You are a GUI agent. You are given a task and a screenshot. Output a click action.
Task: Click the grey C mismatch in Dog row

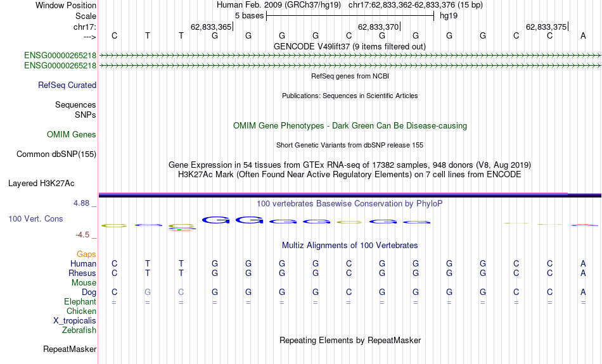click(181, 292)
